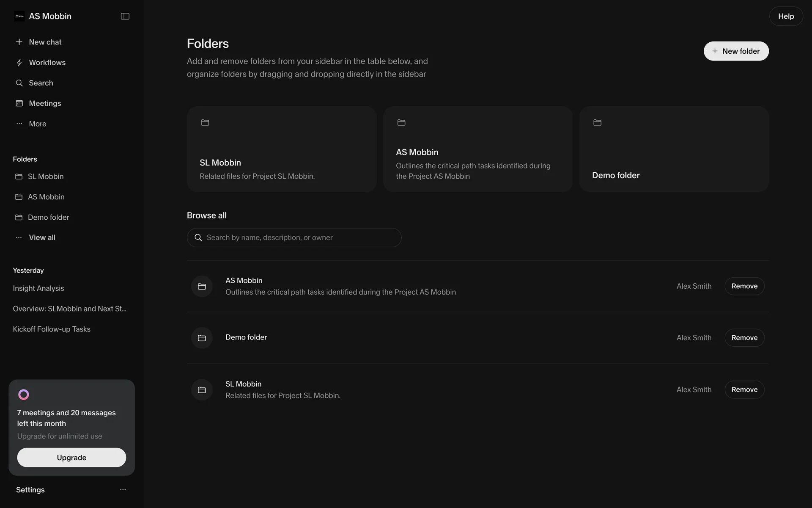The image size is (812, 508).
Task: Click the folder icon on the SL Mobbin card
Action: coord(205,123)
